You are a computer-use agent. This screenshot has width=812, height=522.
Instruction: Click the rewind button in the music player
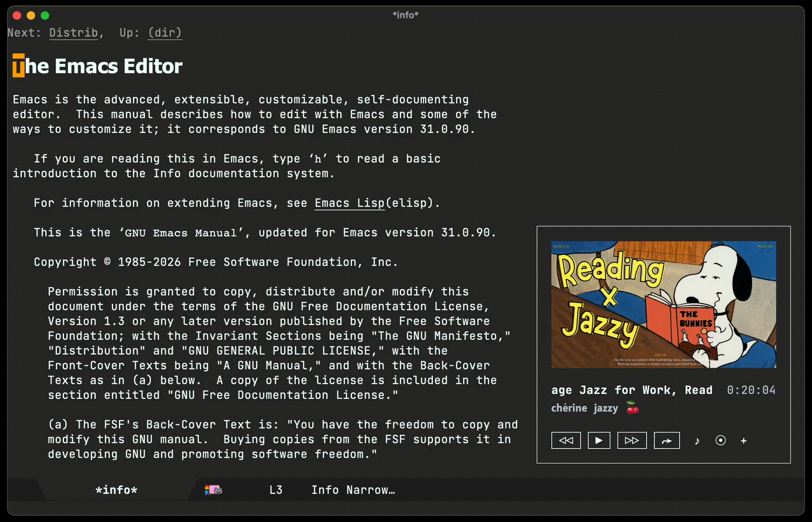(x=566, y=440)
